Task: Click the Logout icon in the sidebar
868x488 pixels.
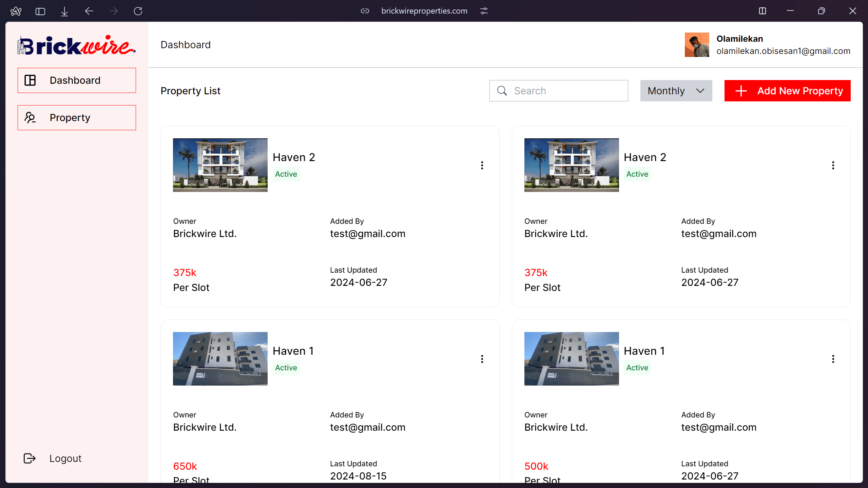Action: tap(29, 458)
